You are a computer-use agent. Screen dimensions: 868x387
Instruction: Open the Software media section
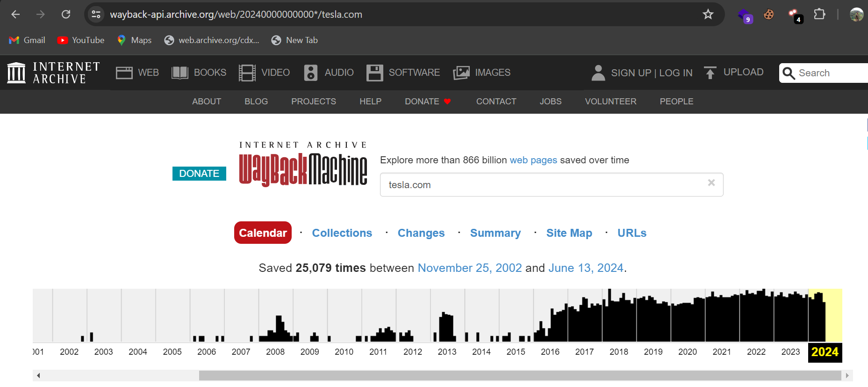403,73
